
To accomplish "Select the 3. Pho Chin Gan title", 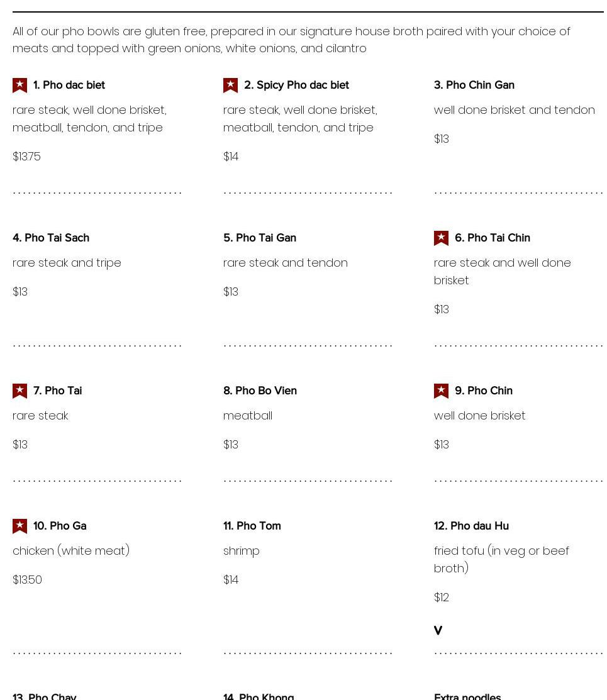I will [474, 85].
